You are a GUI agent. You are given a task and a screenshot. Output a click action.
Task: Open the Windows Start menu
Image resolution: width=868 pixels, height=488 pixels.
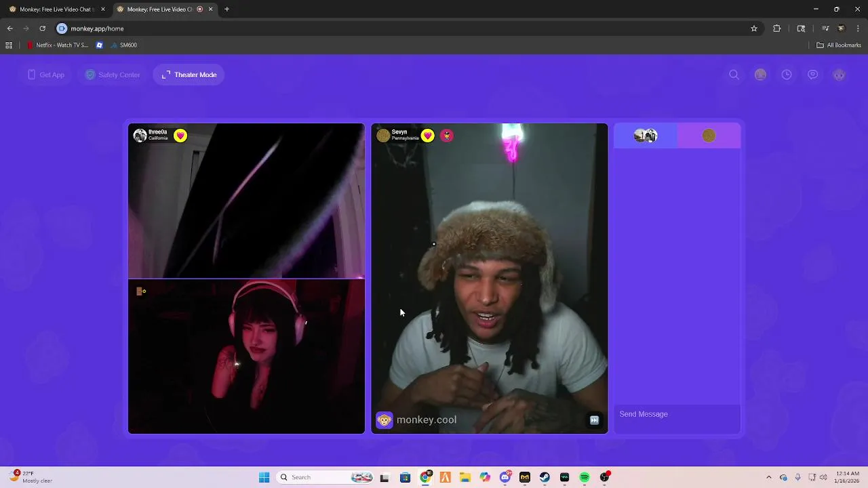coord(264,477)
